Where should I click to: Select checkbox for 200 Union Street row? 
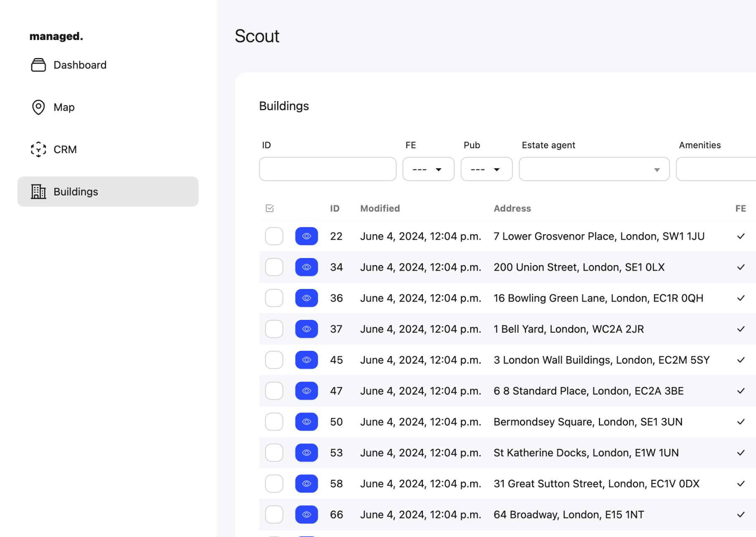pyautogui.click(x=274, y=267)
